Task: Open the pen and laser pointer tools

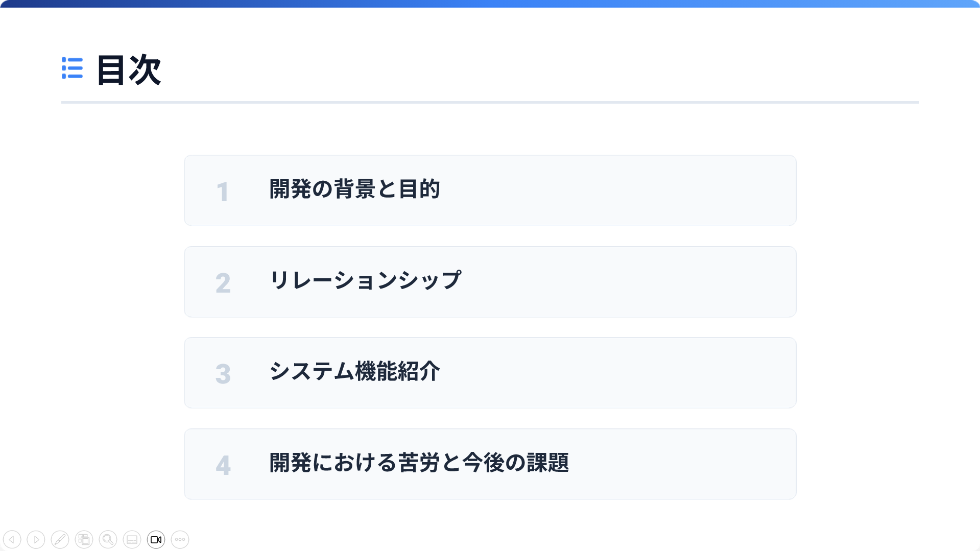Action: [x=60, y=539]
